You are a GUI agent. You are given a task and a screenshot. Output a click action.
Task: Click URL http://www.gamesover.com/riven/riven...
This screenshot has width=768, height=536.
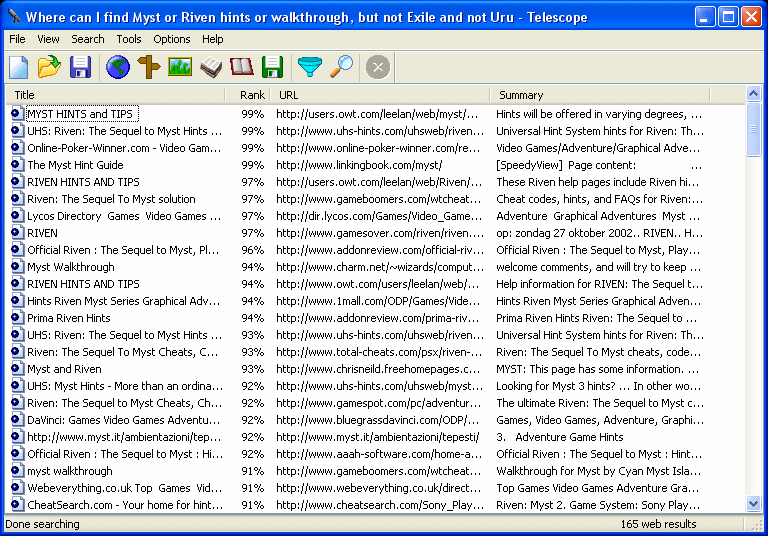click(x=380, y=233)
